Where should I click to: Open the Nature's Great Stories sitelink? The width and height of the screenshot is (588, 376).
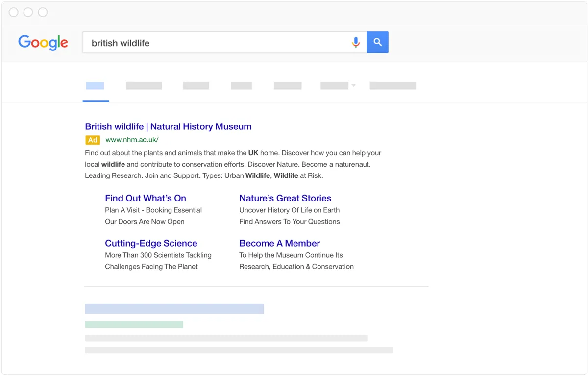285,198
